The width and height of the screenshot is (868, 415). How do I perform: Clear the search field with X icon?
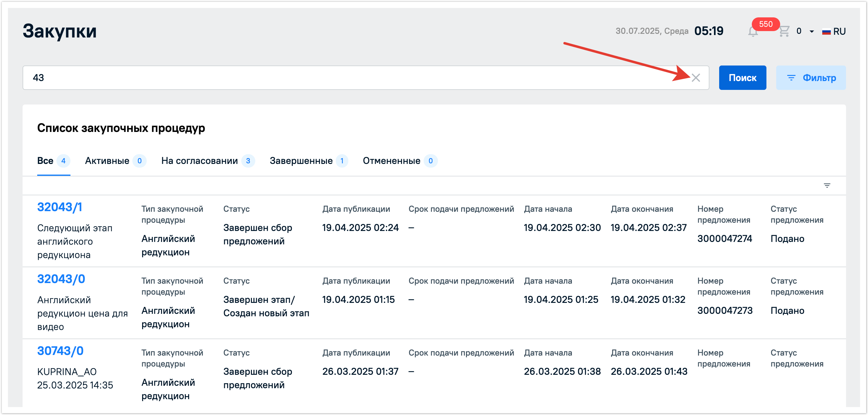pos(695,78)
